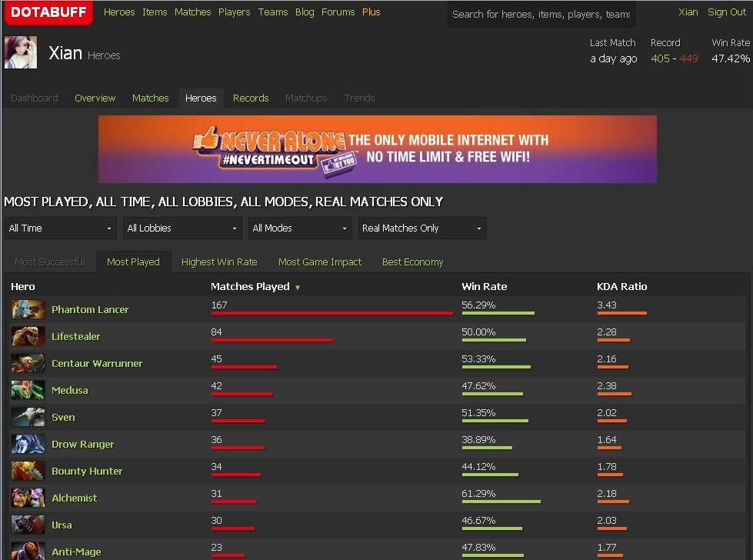This screenshot has width=753, height=560.
Task: Expand the All Time dropdown
Action: [60, 228]
